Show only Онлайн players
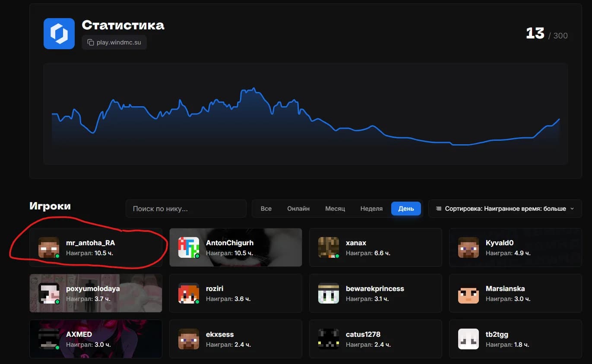 click(298, 209)
